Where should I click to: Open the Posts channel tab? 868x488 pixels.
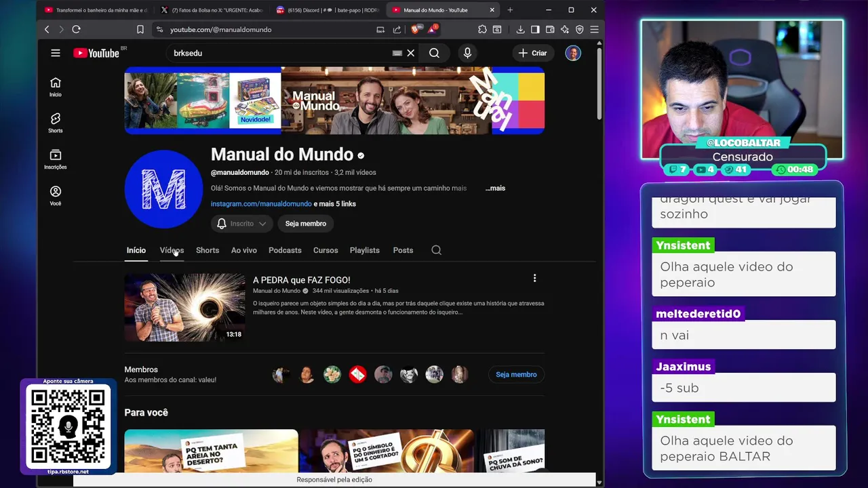[x=403, y=250]
